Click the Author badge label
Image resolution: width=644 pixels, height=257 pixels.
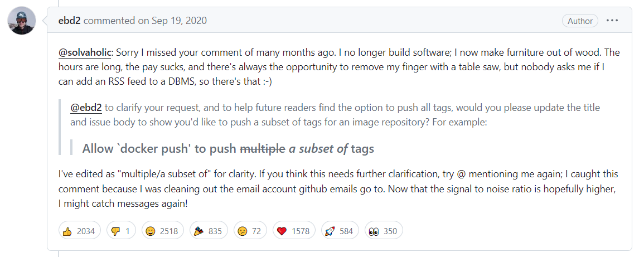coord(580,21)
